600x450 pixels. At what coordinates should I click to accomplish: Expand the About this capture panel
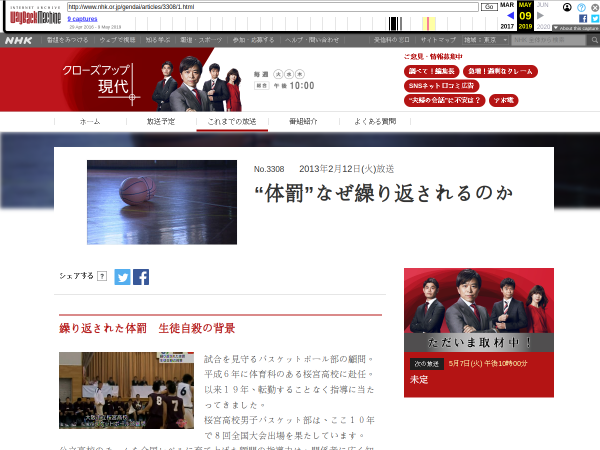coord(576,28)
